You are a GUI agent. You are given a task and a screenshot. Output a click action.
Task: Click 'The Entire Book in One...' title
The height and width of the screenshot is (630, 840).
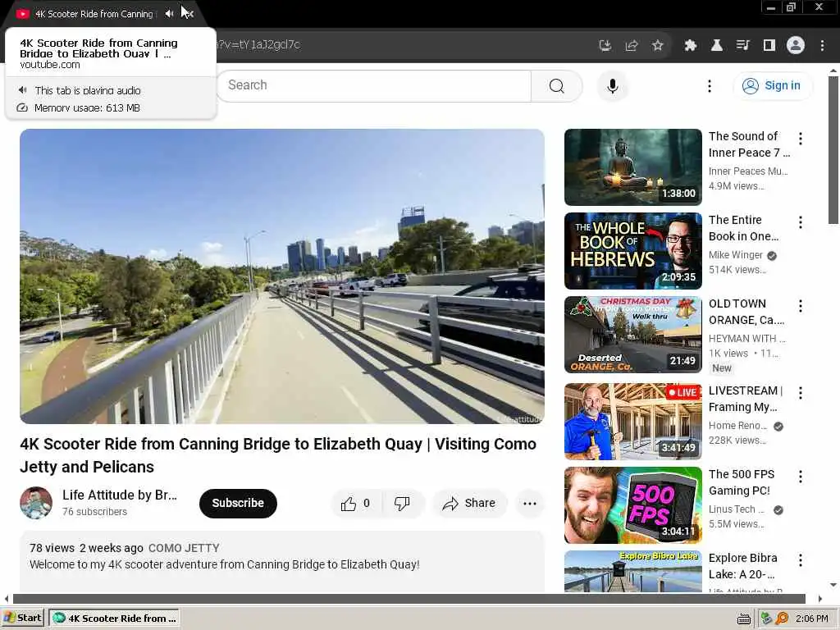pyautogui.click(x=743, y=228)
